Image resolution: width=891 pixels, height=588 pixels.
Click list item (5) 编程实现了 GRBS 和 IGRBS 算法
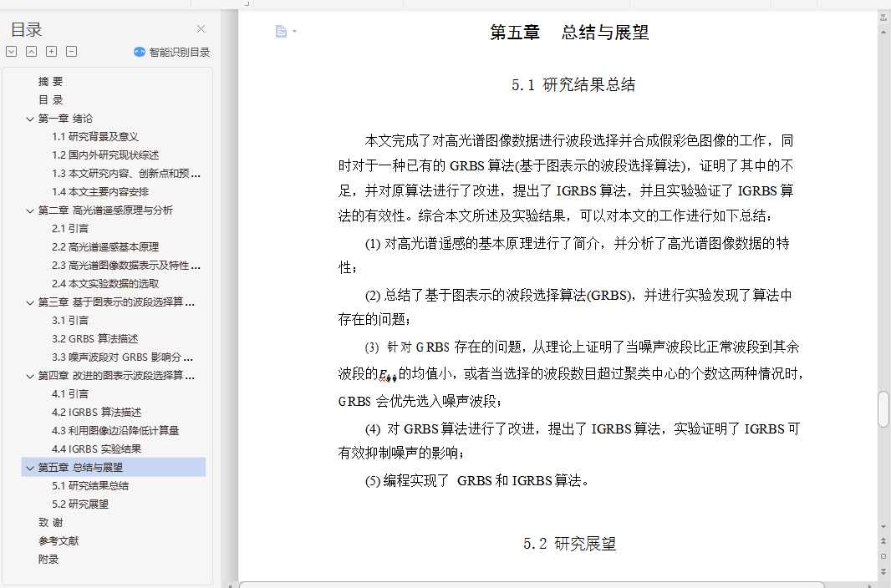477,481
